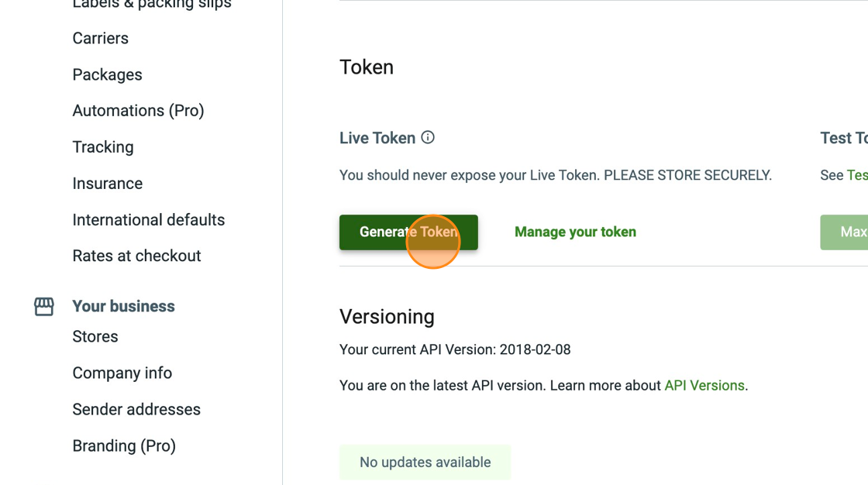Follow the API Versions link
The width and height of the screenshot is (868, 485).
pyautogui.click(x=704, y=385)
